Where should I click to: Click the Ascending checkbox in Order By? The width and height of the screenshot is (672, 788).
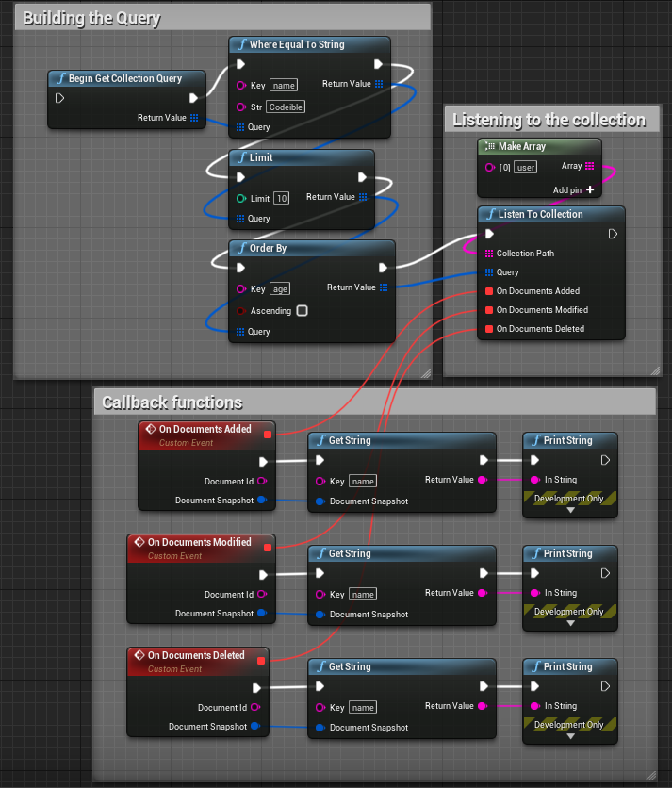point(303,310)
